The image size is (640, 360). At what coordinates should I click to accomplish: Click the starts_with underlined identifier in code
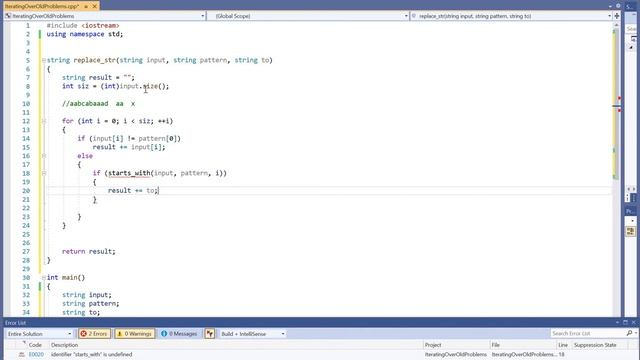click(129, 173)
